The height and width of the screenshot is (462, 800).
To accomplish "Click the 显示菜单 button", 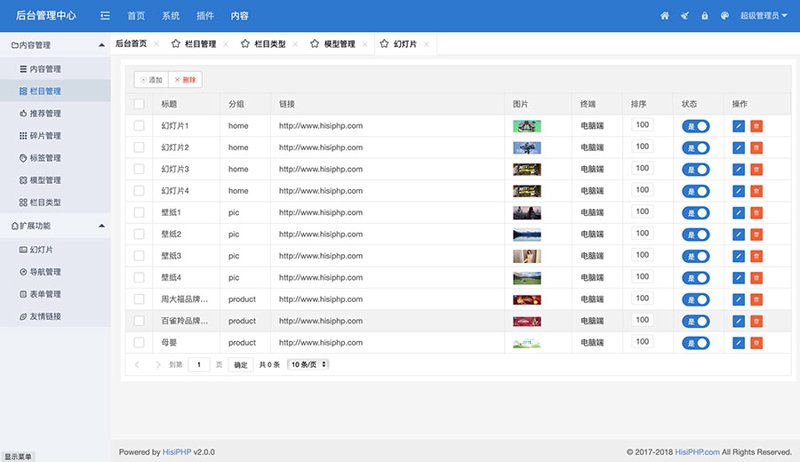I will coord(18,456).
